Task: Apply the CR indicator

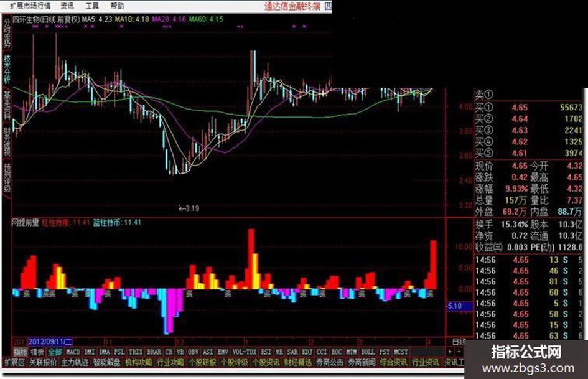Action: coord(169,352)
